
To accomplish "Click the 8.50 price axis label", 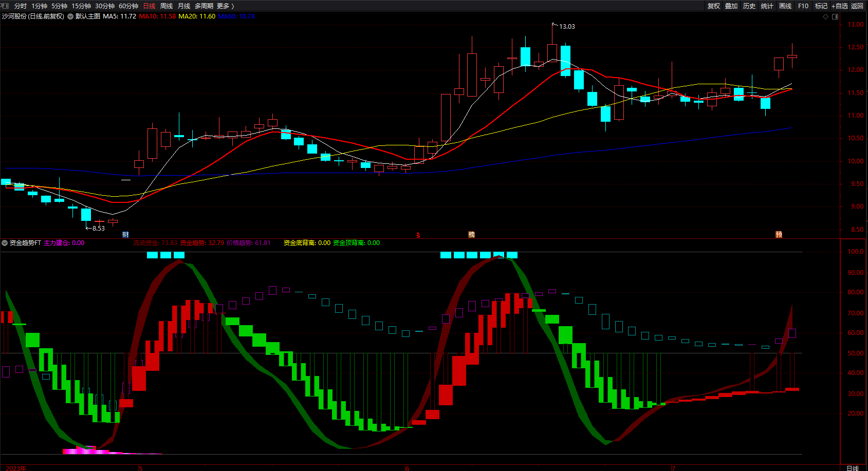I will tap(857, 230).
